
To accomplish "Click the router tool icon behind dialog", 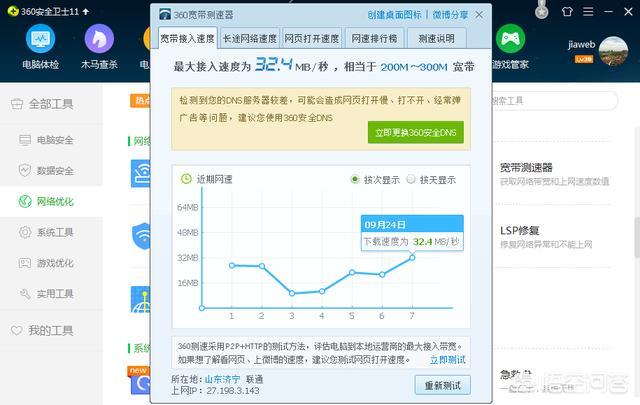I will point(140,174).
